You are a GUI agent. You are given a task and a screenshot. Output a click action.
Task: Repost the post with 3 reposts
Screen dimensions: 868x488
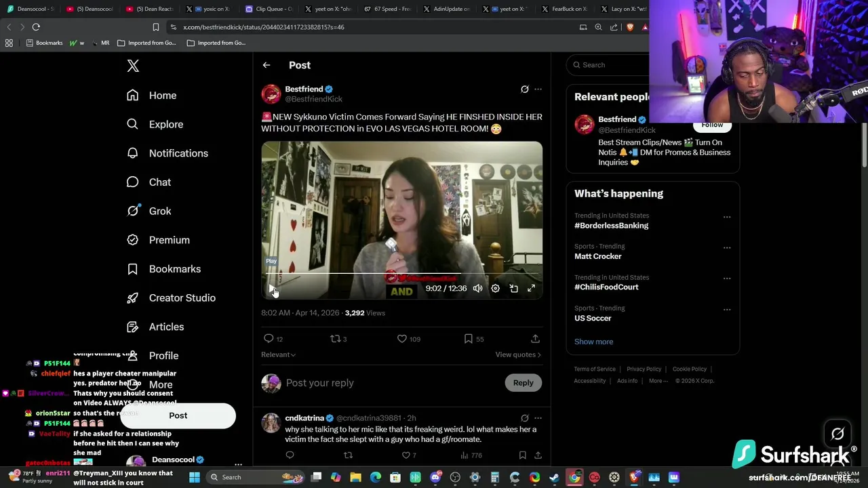pyautogui.click(x=335, y=338)
